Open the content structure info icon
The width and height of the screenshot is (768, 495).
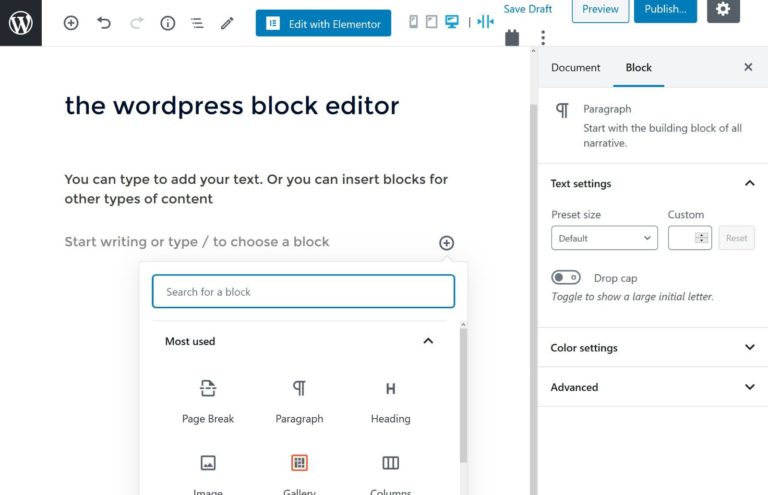[x=168, y=23]
